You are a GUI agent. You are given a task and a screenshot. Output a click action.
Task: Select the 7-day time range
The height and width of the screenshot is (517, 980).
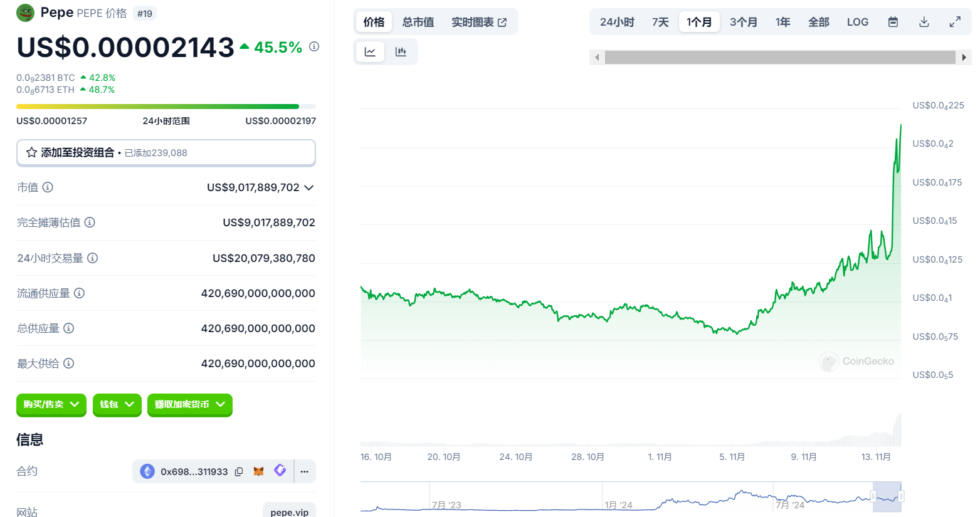[x=660, y=22]
